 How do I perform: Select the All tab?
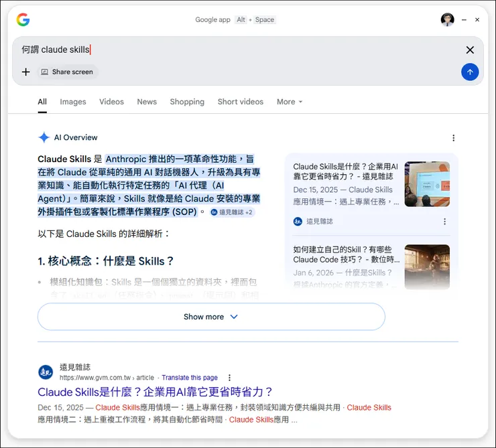tap(42, 102)
